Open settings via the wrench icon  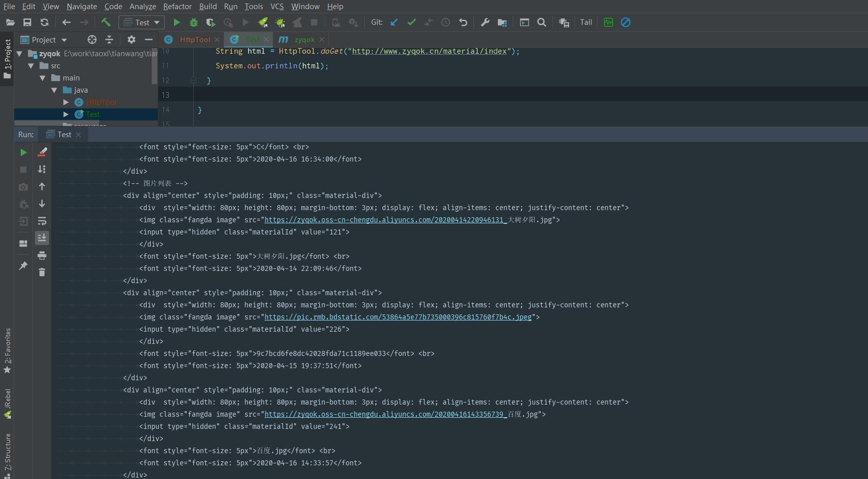(485, 22)
